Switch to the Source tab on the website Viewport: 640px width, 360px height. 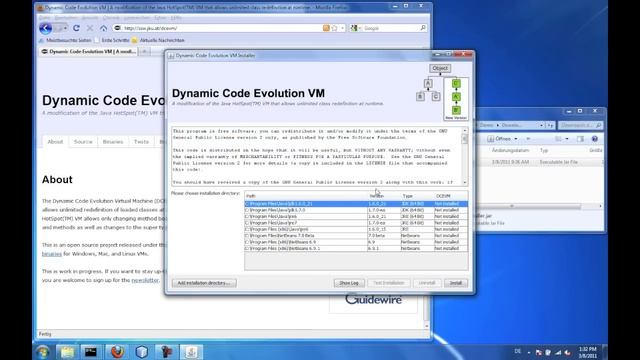pyautogui.click(x=83, y=142)
